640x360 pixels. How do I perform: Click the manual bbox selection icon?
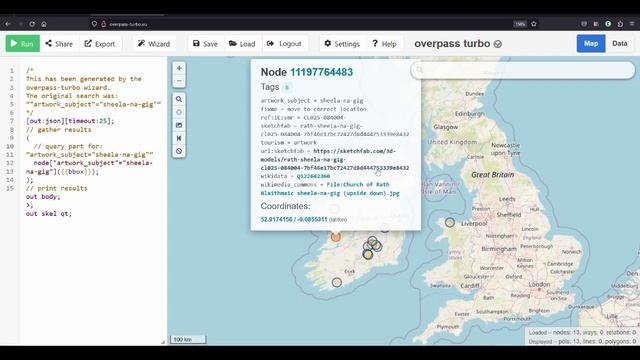point(179,125)
